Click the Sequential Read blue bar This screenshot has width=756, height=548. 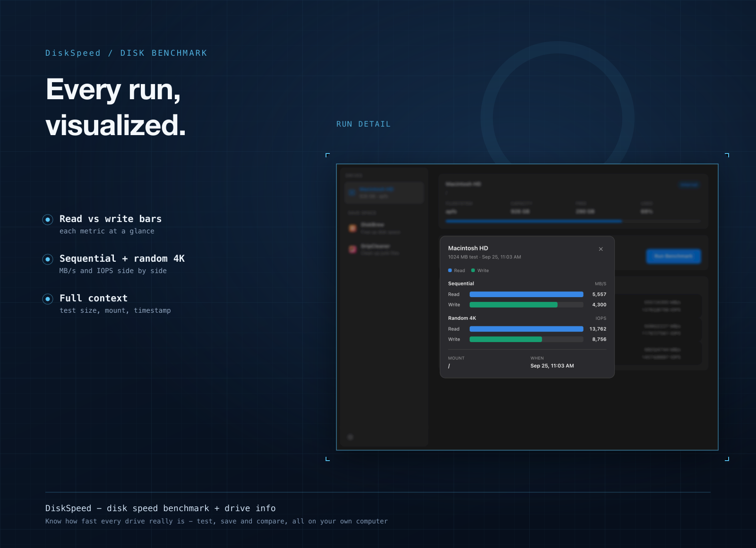(x=526, y=294)
